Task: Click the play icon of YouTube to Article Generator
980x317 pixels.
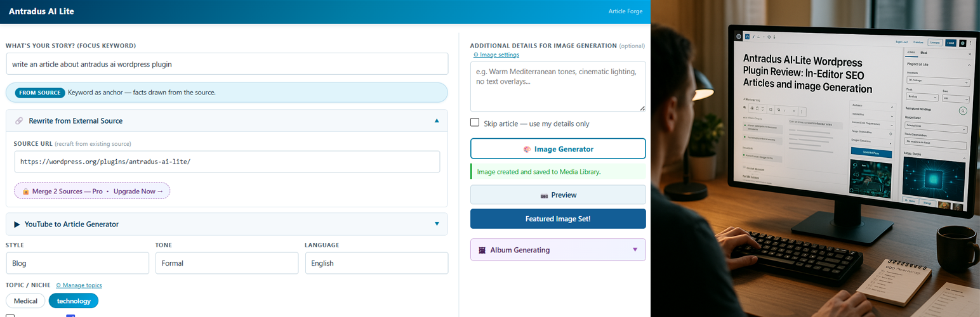Action: (x=17, y=224)
